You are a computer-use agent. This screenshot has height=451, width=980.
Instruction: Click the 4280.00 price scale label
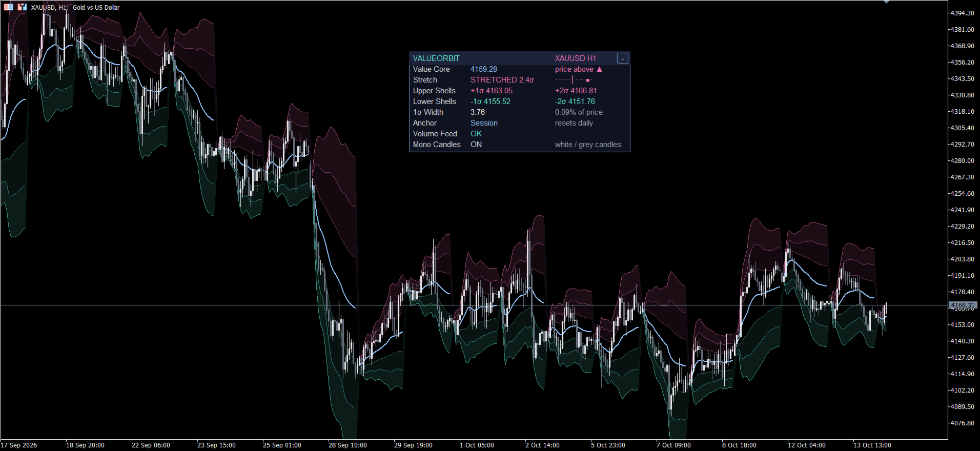963,160
